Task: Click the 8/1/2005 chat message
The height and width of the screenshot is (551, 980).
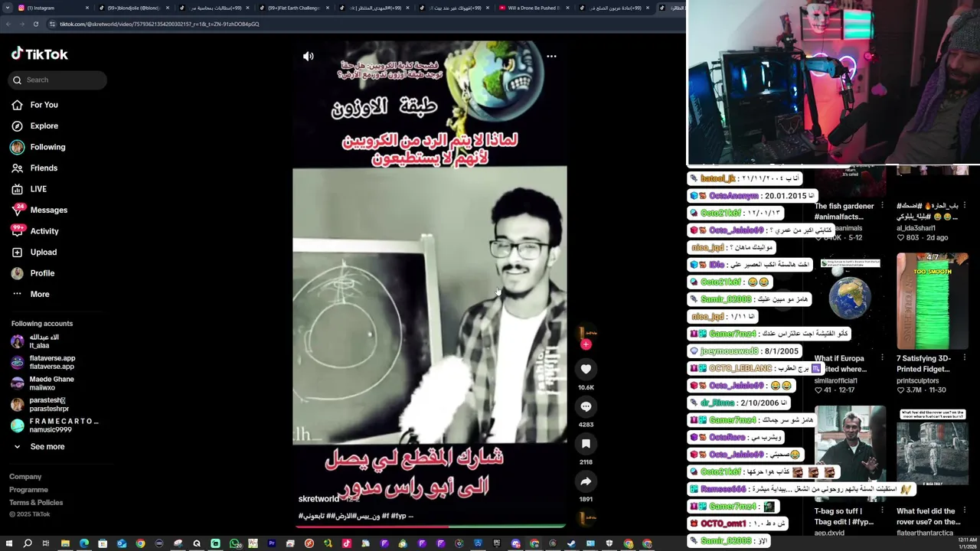Action: 744,351
